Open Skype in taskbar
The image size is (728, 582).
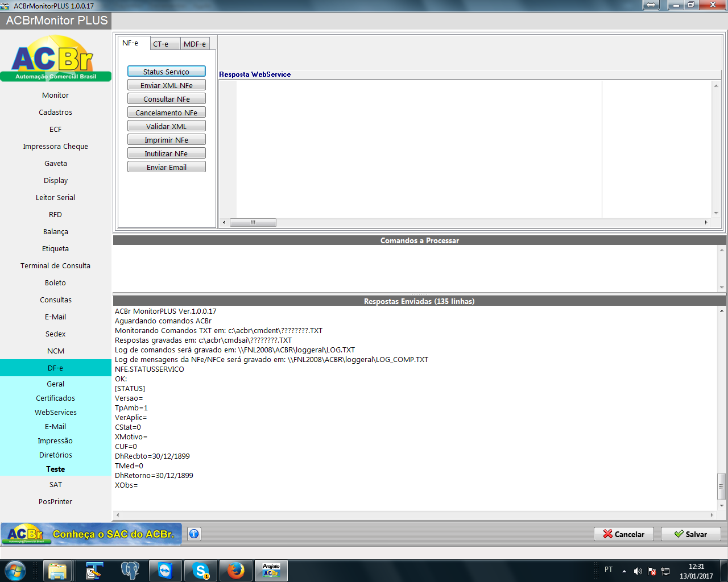[200, 571]
